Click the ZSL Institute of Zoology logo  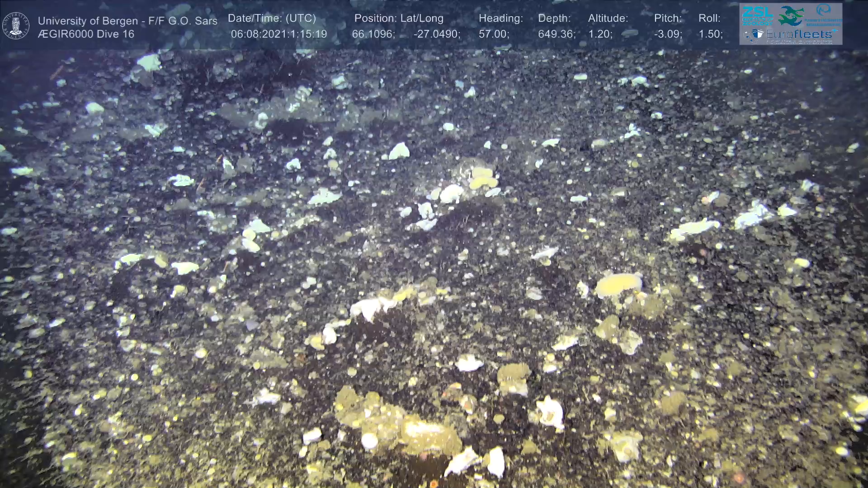tap(757, 15)
